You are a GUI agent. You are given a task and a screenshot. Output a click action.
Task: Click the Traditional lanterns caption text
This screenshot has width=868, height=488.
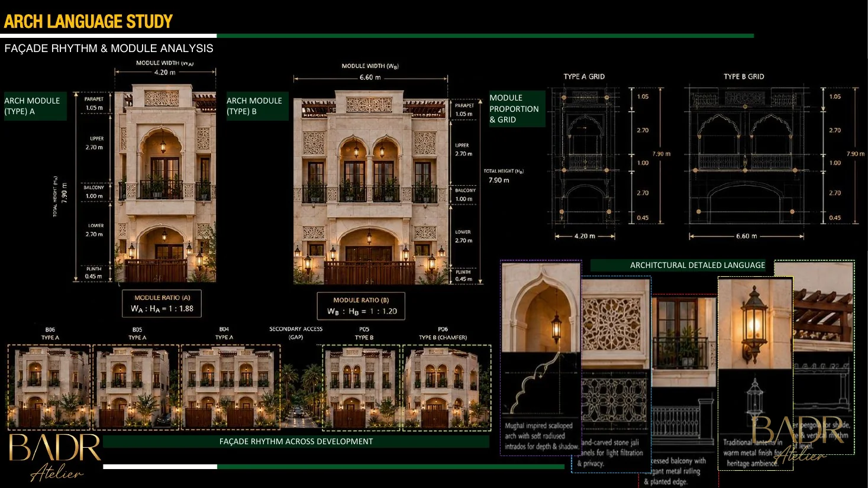tap(753, 453)
